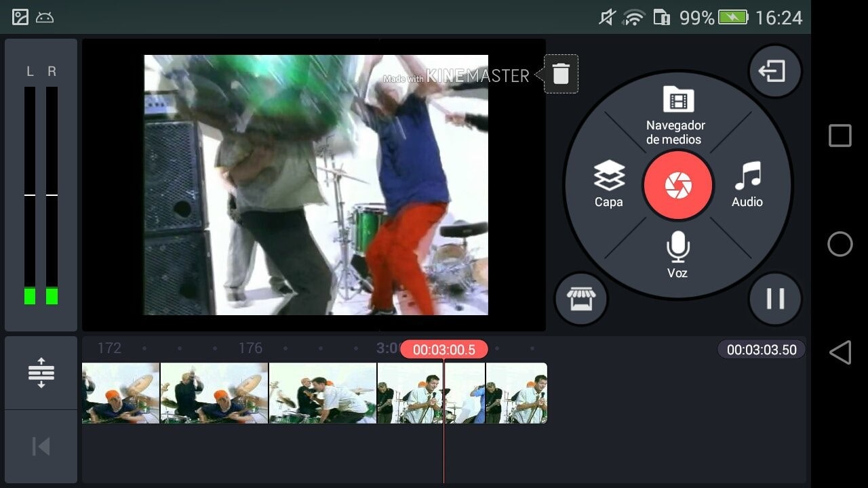Tap the video preview window
This screenshot has height=488, width=868.
click(x=315, y=184)
